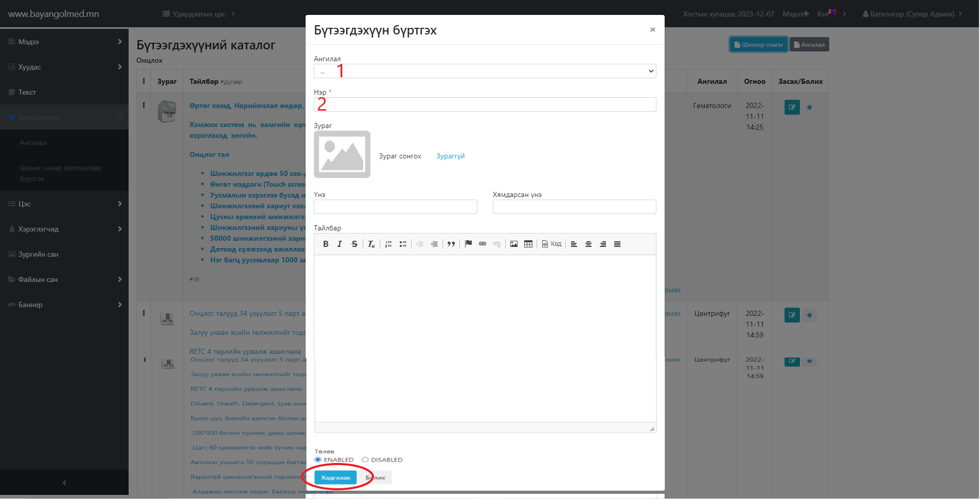
Task: Click the Хадгалах save button
Action: [335, 478]
